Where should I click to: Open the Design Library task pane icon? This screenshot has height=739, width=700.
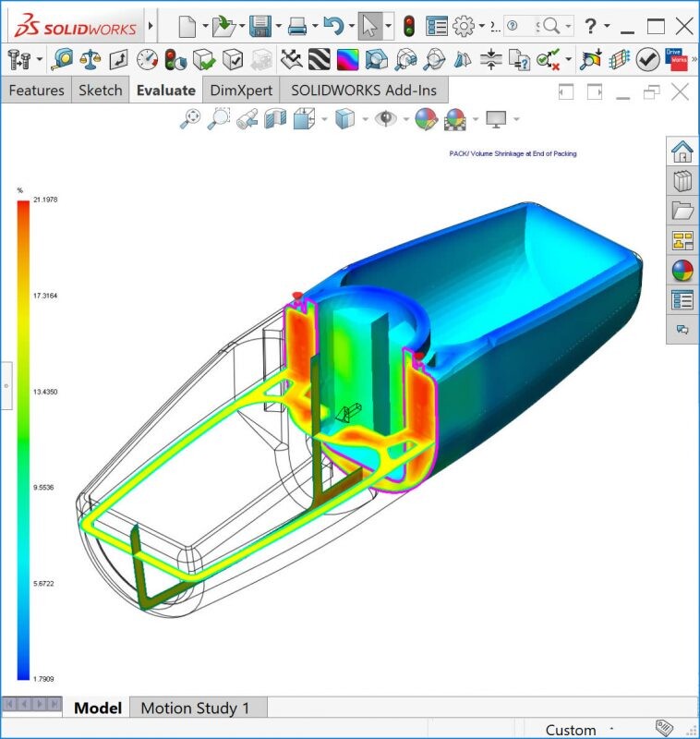coord(682,181)
